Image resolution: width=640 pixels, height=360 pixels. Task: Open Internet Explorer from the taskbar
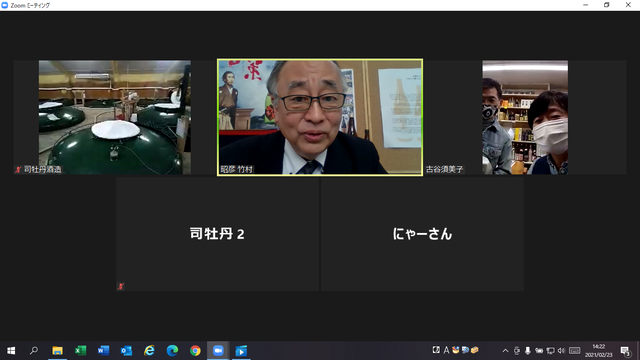pos(149,351)
